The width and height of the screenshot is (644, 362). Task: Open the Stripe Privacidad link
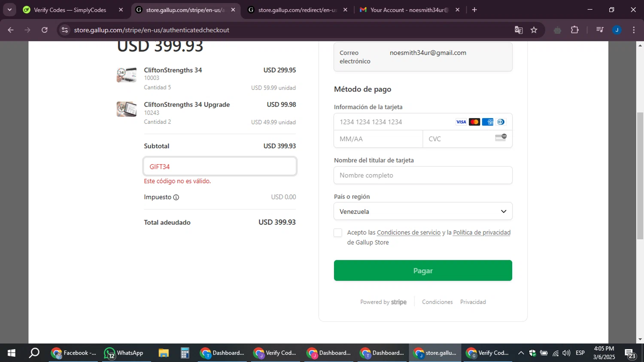[473, 302]
